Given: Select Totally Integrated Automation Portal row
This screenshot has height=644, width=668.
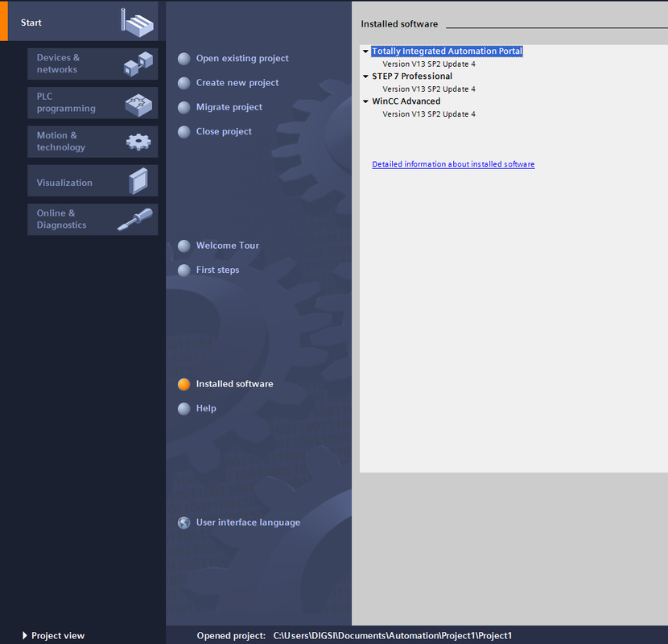Looking at the screenshot, I should [447, 52].
